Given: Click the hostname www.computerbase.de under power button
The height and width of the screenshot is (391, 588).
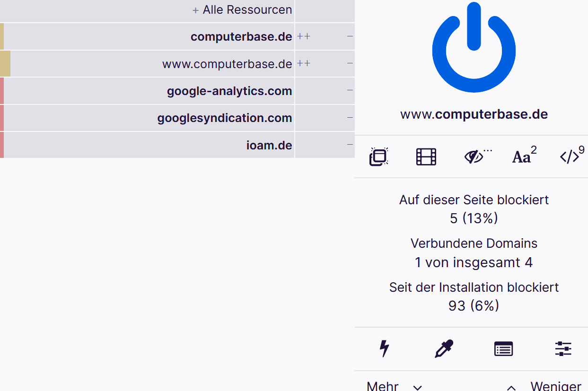Looking at the screenshot, I should coord(474,114).
